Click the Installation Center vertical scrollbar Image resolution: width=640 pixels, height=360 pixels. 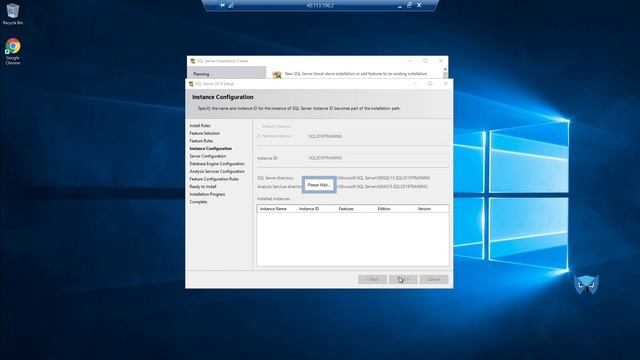[445, 73]
